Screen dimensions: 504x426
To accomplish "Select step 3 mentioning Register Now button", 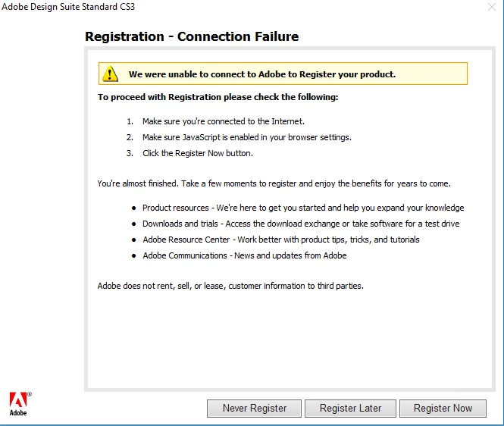I will point(198,153).
